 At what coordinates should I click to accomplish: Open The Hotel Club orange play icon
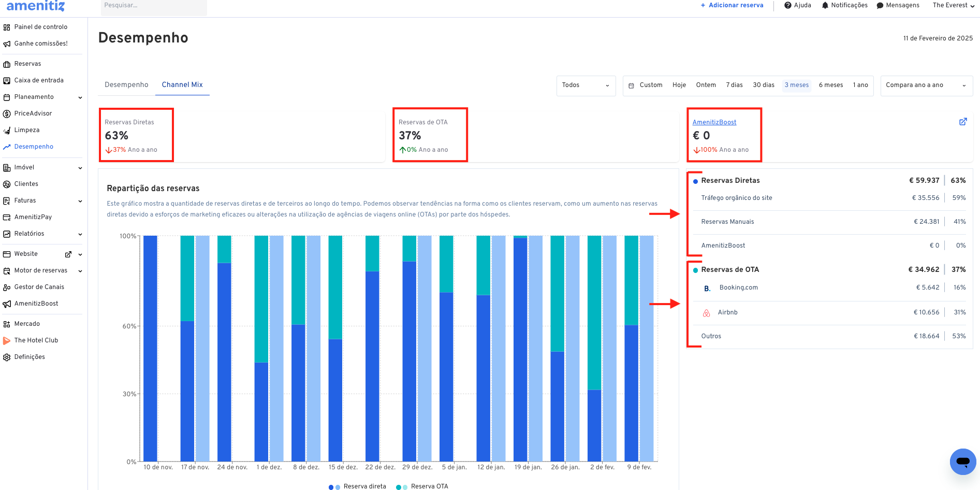click(7, 341)
